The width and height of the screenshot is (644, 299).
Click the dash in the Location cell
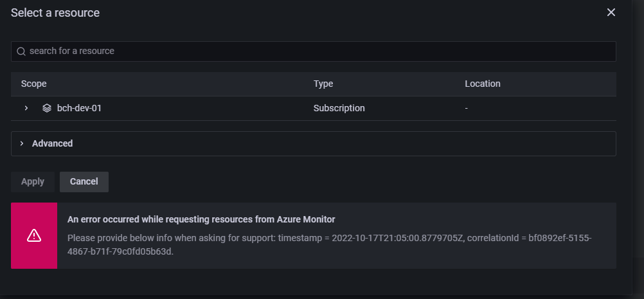click(x=467, y=108)
